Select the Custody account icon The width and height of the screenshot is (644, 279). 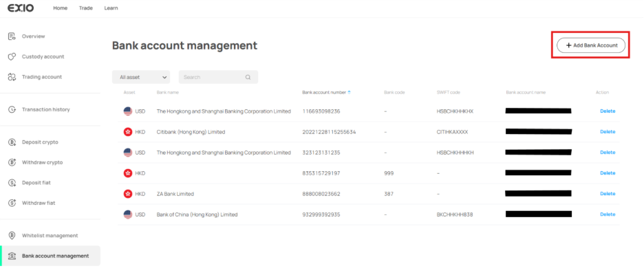(12, 56)
